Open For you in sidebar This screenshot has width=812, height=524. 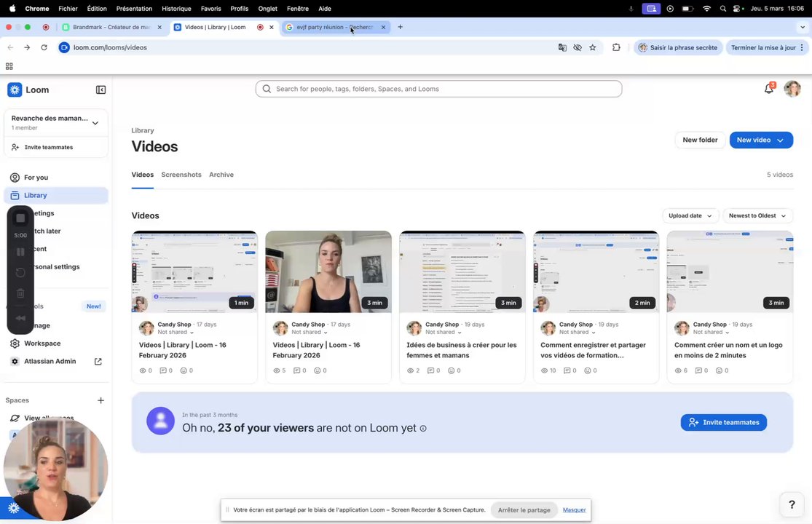coord(56,178)
